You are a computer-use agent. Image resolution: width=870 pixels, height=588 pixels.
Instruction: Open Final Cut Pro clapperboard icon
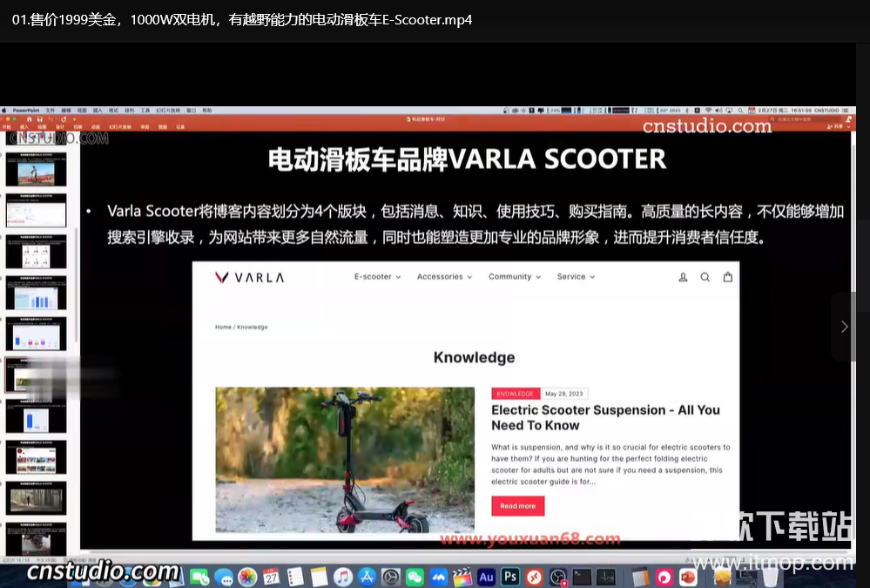(462, 578)
